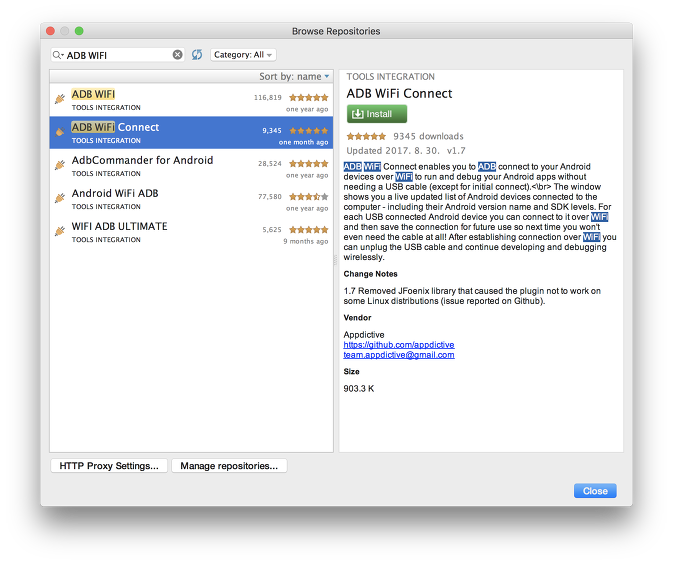Click the splitter handle between panels
The image size is (673, 564).
point(336,261)
